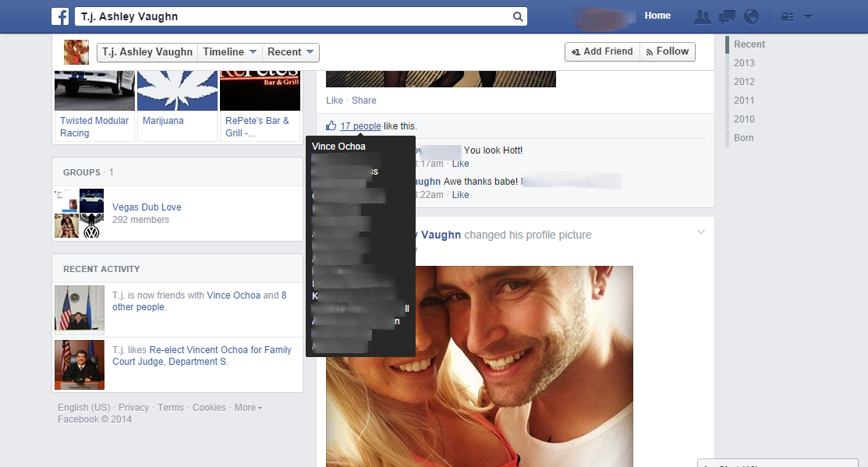
Task: Expand the account menu arrow in top bar
Action: [808, 16]
